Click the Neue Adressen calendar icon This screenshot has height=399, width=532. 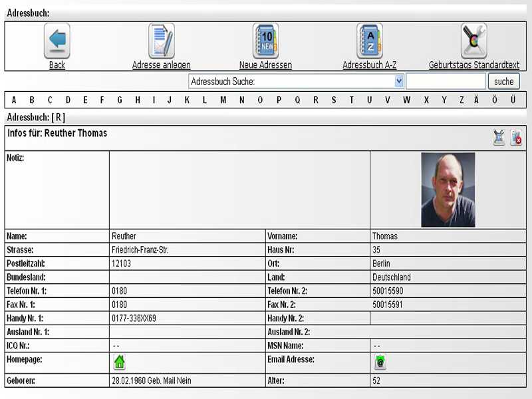[265, 41]
